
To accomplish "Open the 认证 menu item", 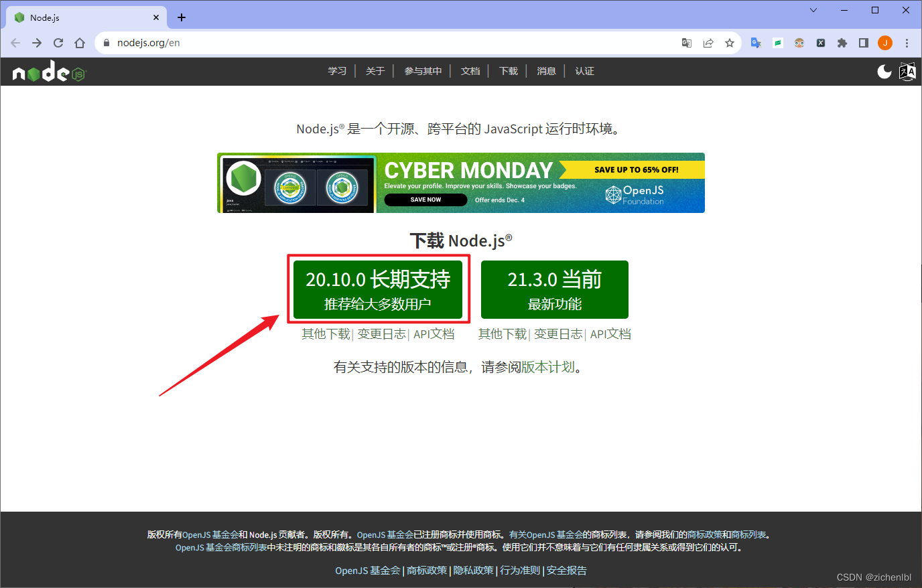I will (x=584, y=71).
